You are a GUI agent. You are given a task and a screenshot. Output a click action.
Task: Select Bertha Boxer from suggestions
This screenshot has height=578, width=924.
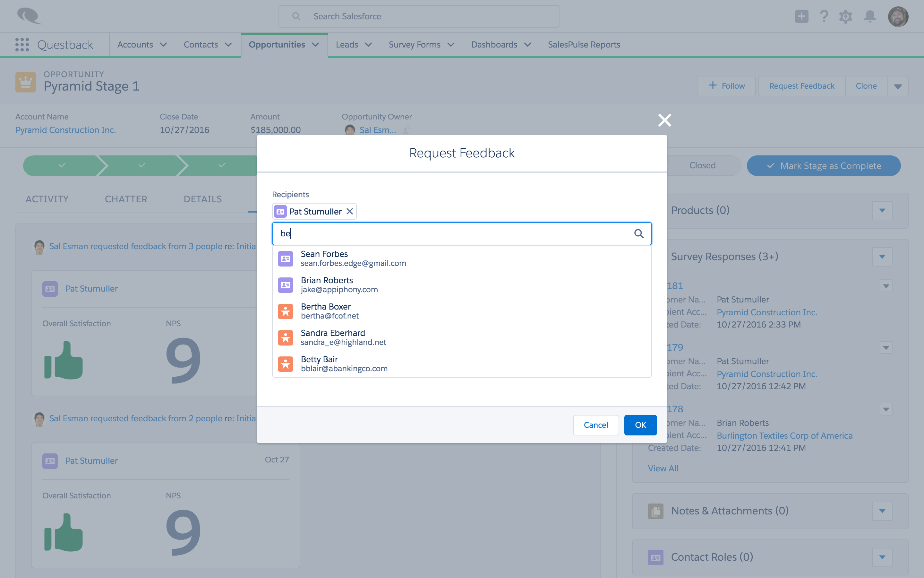click(x=462, y=311)
